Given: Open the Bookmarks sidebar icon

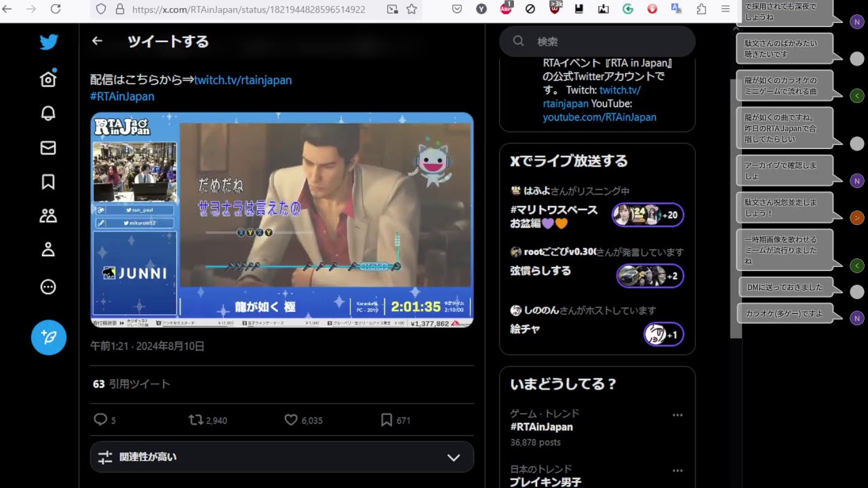Looking at the screenshot, I should (48, 182).
